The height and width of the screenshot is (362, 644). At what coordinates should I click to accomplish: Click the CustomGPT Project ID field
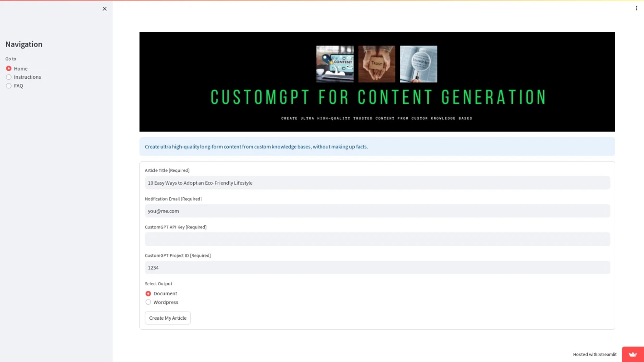377,267
